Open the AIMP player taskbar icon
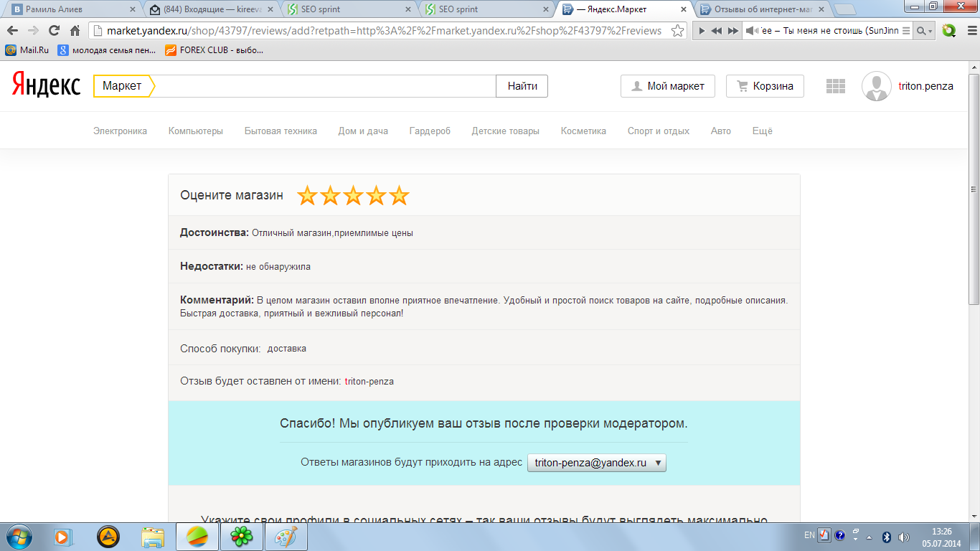The width and height of the screenshot is (980, 551). pyautogui.click(x=108, y=536)
